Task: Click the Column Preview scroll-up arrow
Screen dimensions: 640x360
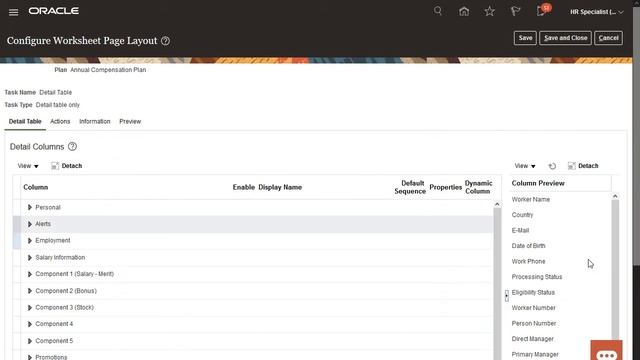Action: [615, 196]
